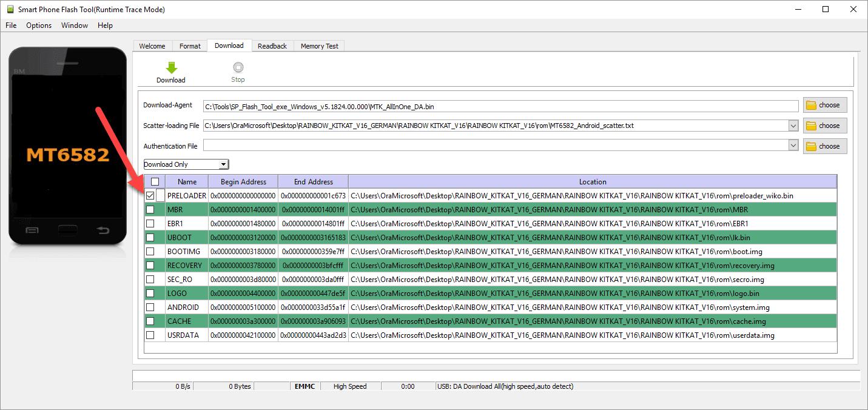Screen dimensions: 868x410
Task: Click the secro.img location cell
Action: click(x=593, y=279)
